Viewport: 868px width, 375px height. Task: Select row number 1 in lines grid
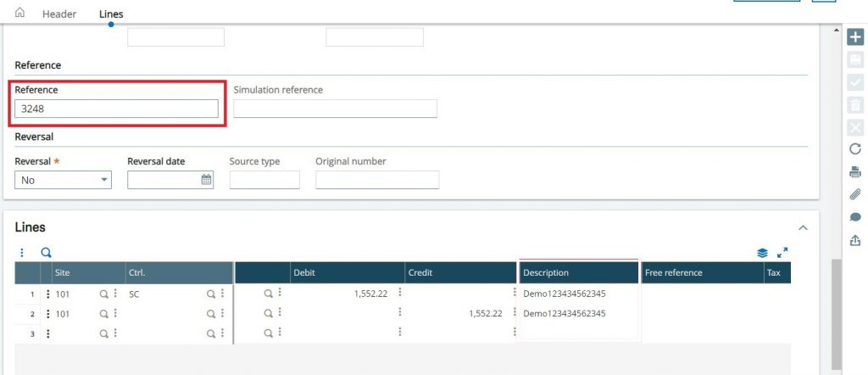pos(32,294)
